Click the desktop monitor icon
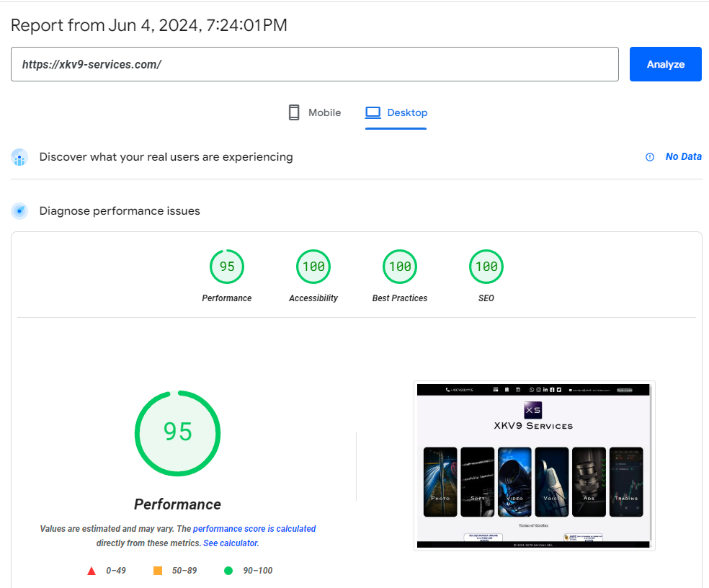709x588 pixels. click(373, 112)
